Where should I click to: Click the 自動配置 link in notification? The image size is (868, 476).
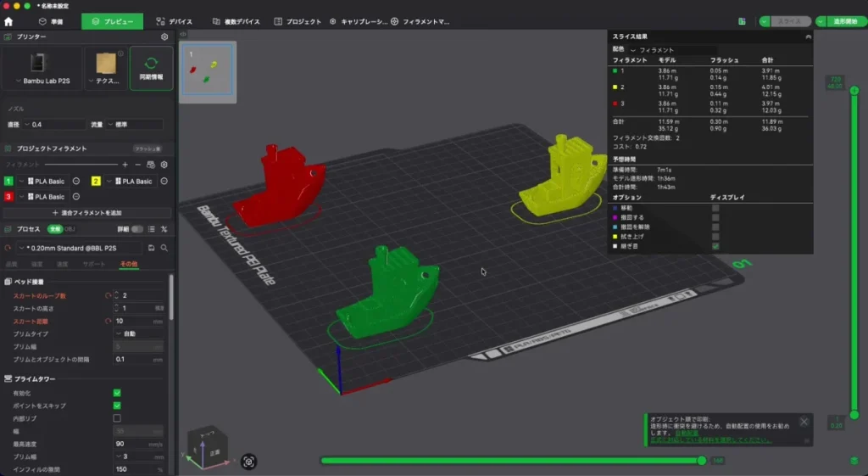pos(687,433)
